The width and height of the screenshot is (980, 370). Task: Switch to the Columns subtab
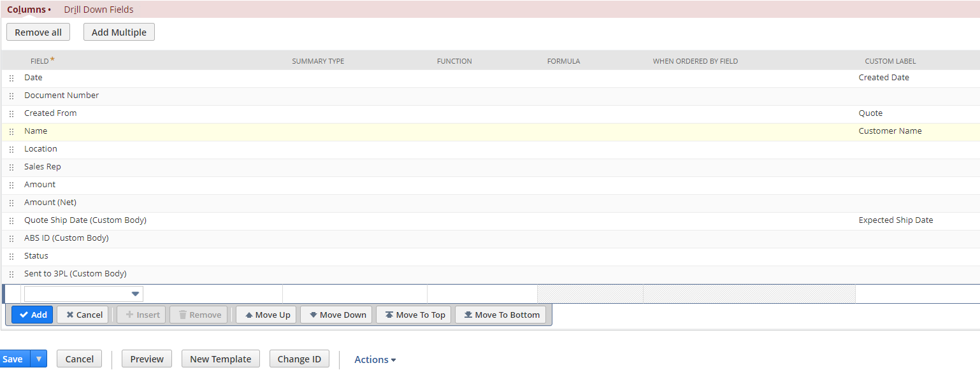click(x=29, y=10)
